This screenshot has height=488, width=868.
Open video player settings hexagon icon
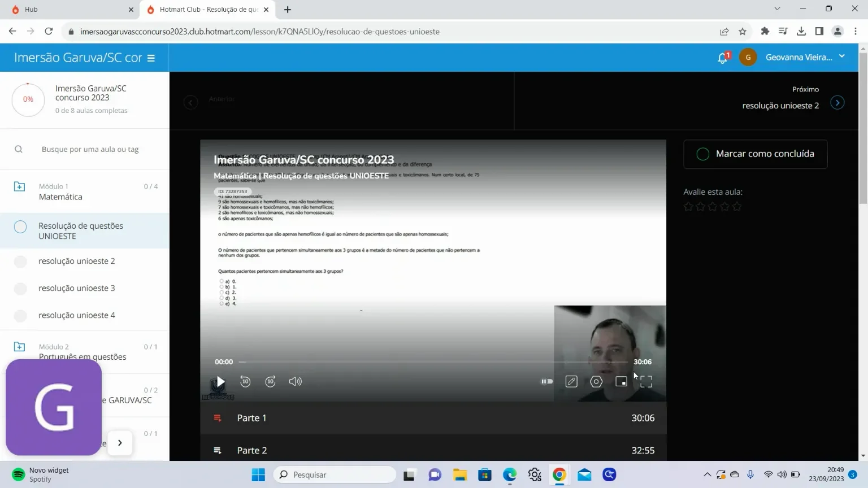tap(596, 382)
